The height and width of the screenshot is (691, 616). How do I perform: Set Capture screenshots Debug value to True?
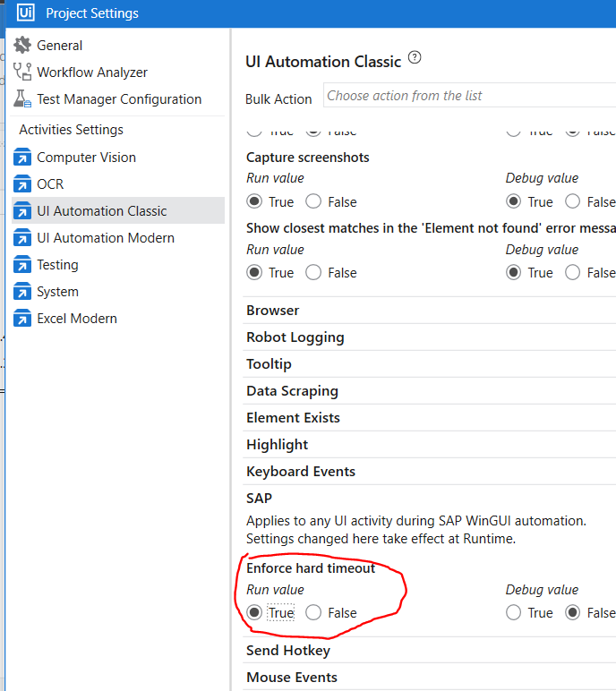514,201
